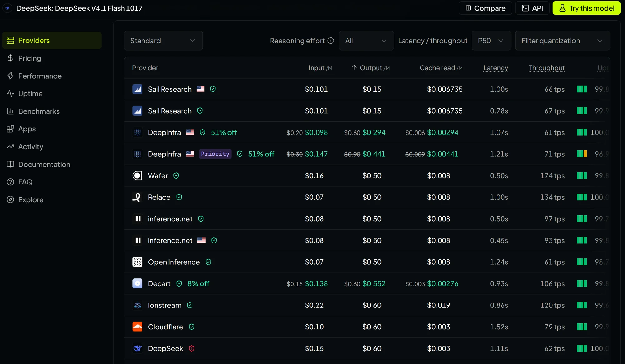The width and height of the screenshot is (625, 364).
Task: Click the Ionstream provider logo
Action: [x=137, y=305]
